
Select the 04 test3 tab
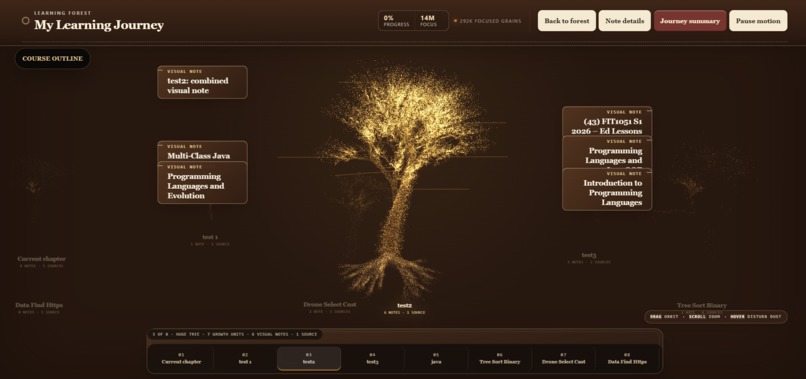(x=372, y=358)
